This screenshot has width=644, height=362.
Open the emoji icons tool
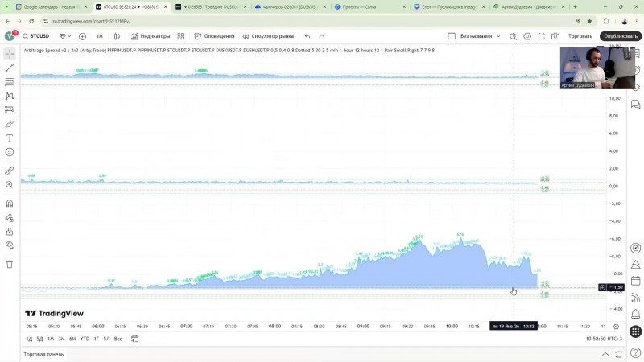[x=10, y=152]
